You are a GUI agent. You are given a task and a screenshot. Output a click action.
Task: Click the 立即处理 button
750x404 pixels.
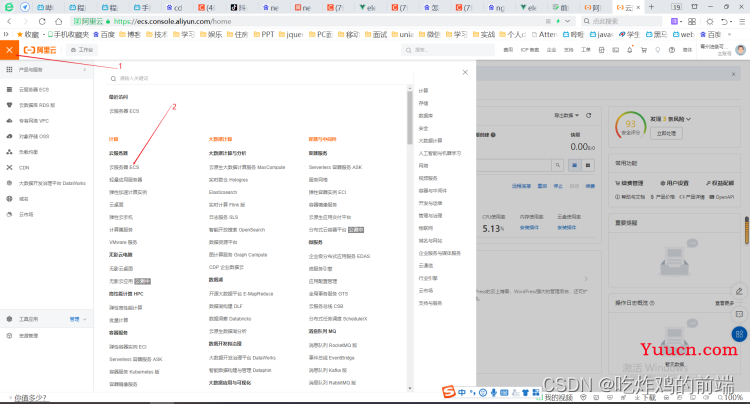coord(666,133)
